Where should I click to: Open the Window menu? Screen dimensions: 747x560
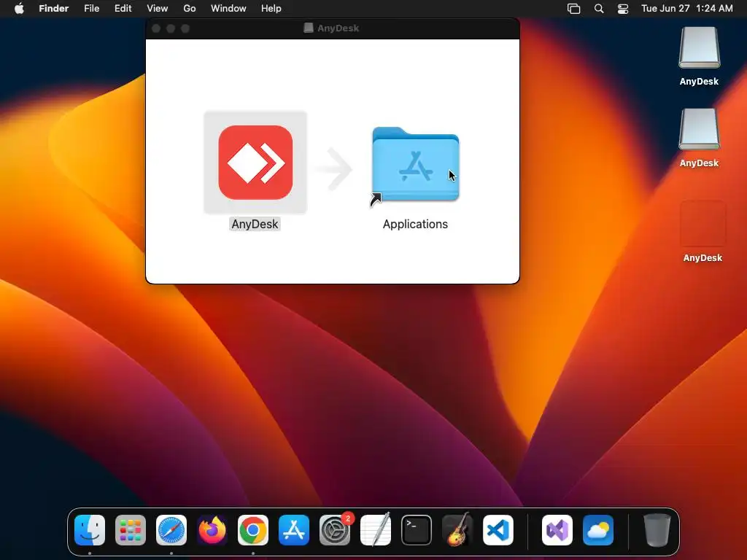[x=228, y=9]
